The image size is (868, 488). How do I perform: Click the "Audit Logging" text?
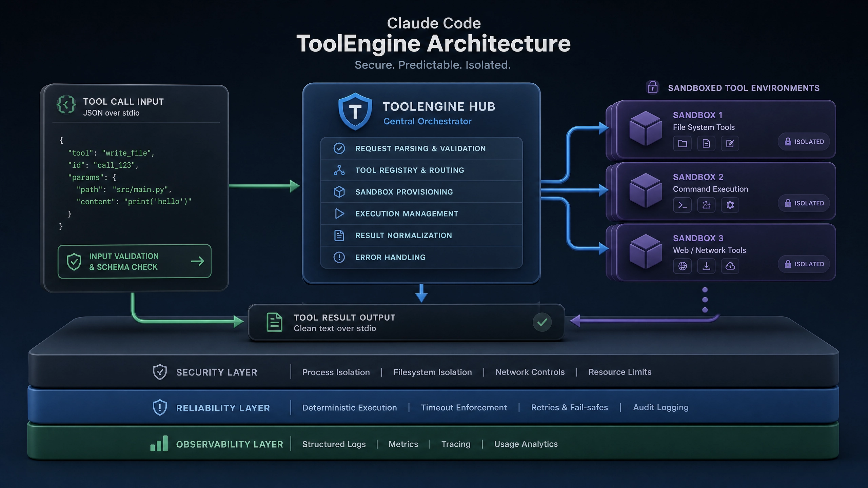click(x=661, y=408)
